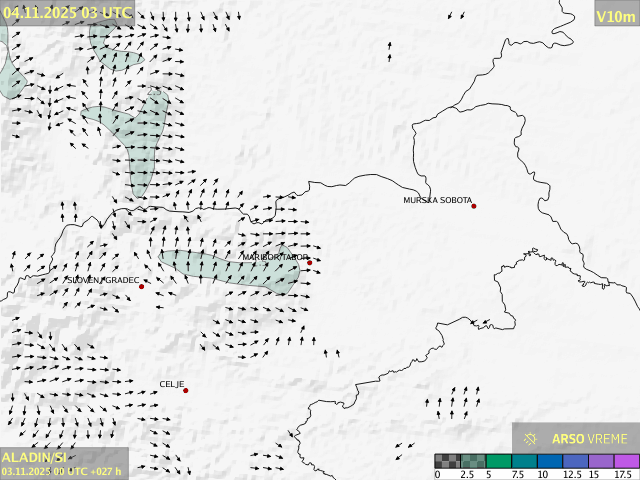Select the Celje red station marker
The height and width of the screenshot is (480, 640).
click(x=185, y=390)
